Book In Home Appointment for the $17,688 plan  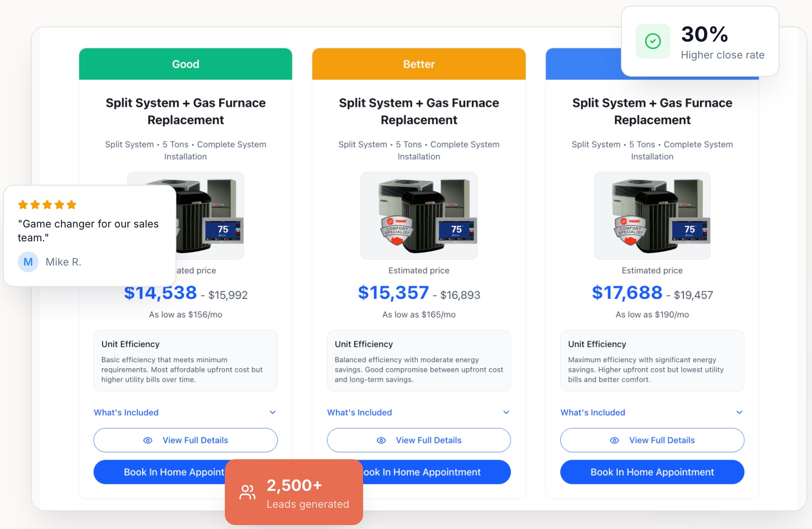coord(652,472)
